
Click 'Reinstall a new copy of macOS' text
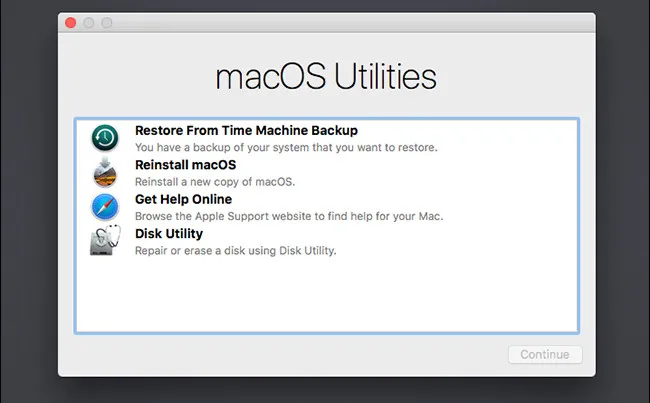[215, 182]
